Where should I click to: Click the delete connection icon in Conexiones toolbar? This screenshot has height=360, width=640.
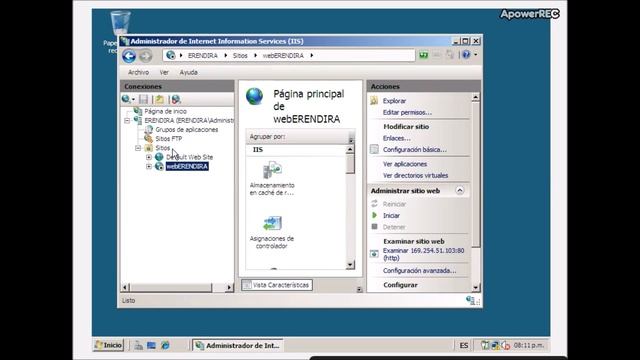pos(176,99)
